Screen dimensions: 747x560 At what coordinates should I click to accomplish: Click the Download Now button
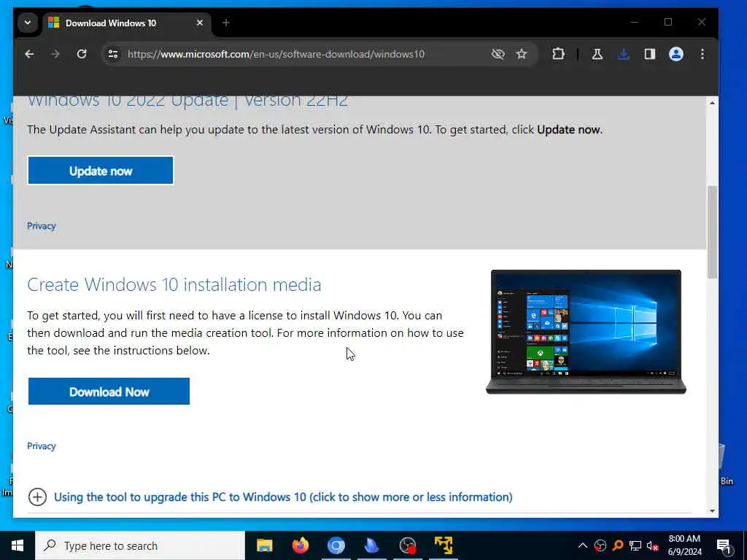109,392
